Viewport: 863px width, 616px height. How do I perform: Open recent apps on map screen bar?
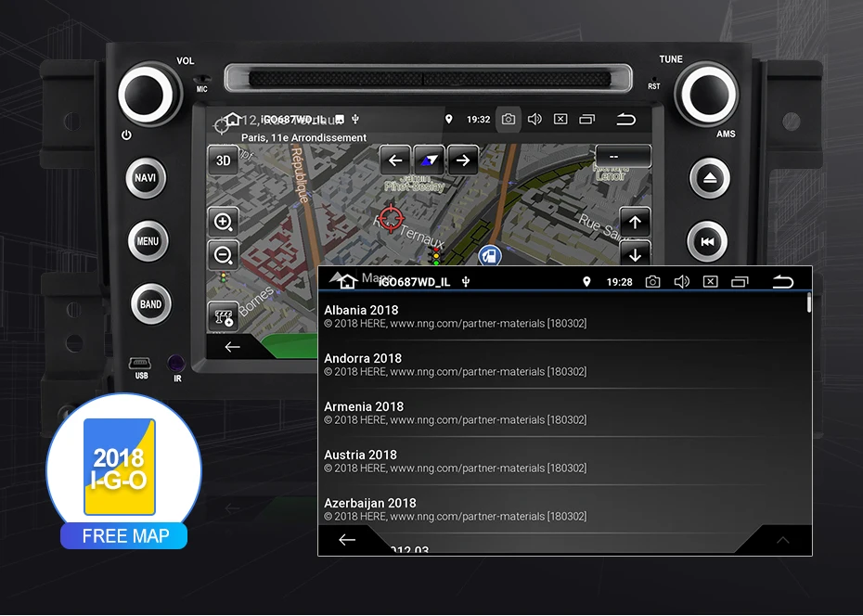(587, 120)
